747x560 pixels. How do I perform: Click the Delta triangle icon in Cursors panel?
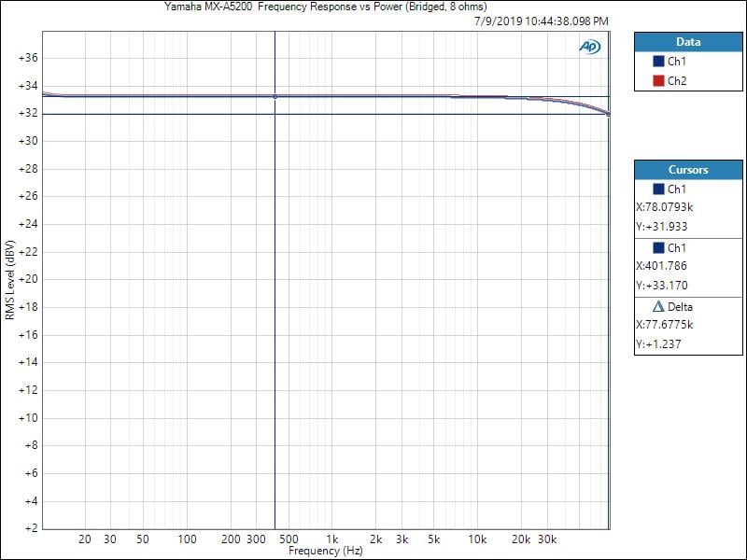tap(658, 307)
